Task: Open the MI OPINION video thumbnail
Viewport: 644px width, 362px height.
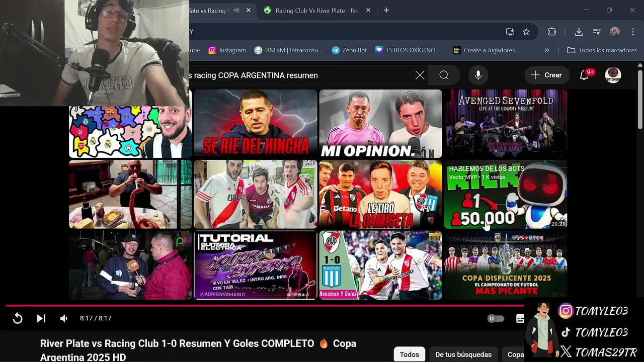Action: point(380,124)
